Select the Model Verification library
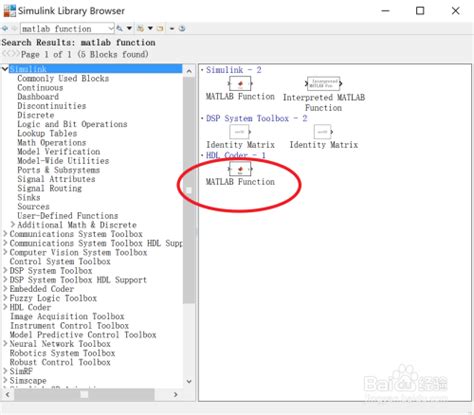Viewport: 474px width, 415px height. (59, 152)
